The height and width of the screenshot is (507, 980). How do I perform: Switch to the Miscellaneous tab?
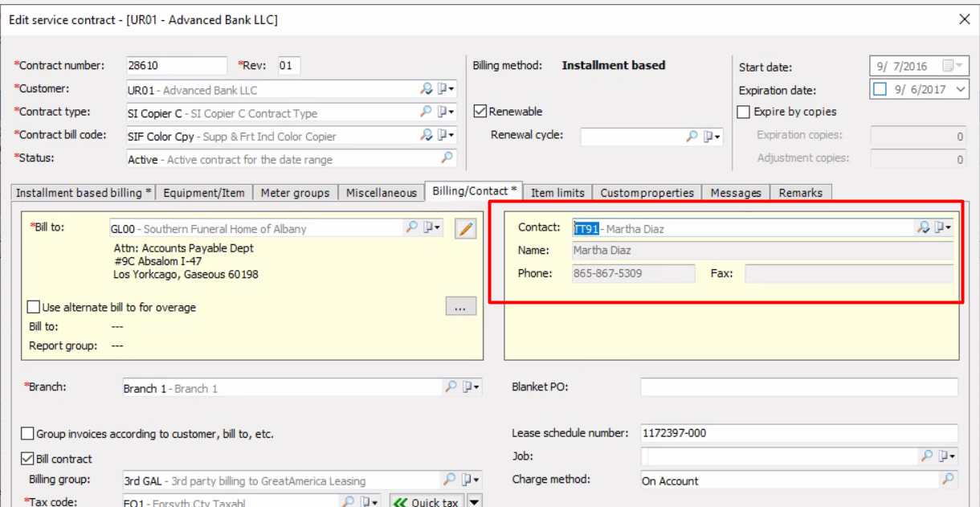tap(382, 193)
